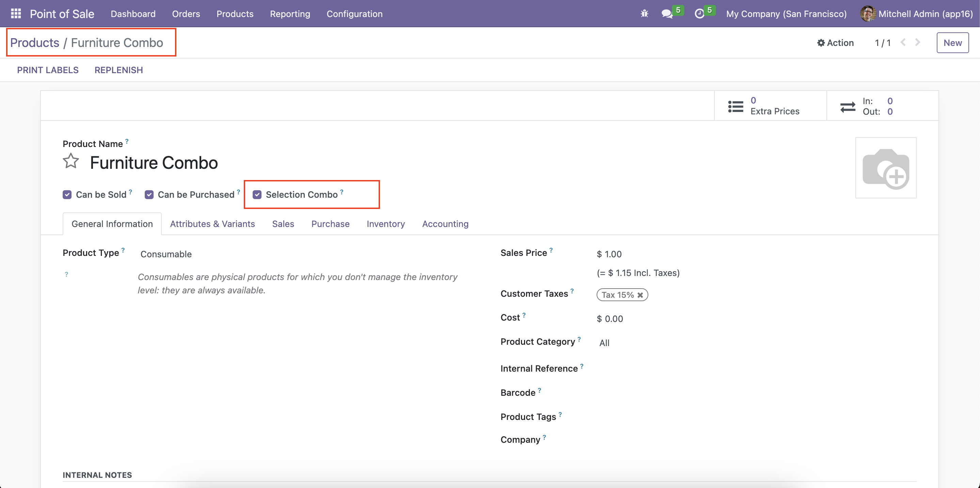
Task: Uncheck Can be Sold checkbox
Action: (67, 195)
